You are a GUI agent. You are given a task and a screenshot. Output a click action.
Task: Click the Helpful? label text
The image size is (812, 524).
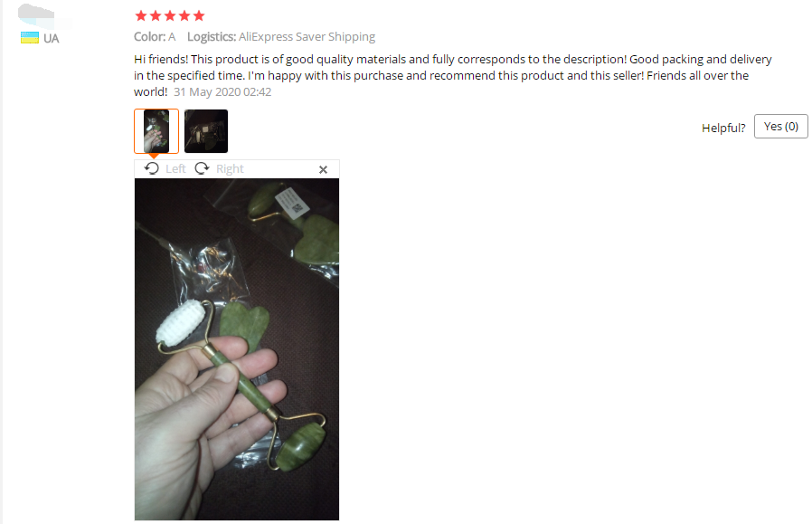[x=723, y=128]
